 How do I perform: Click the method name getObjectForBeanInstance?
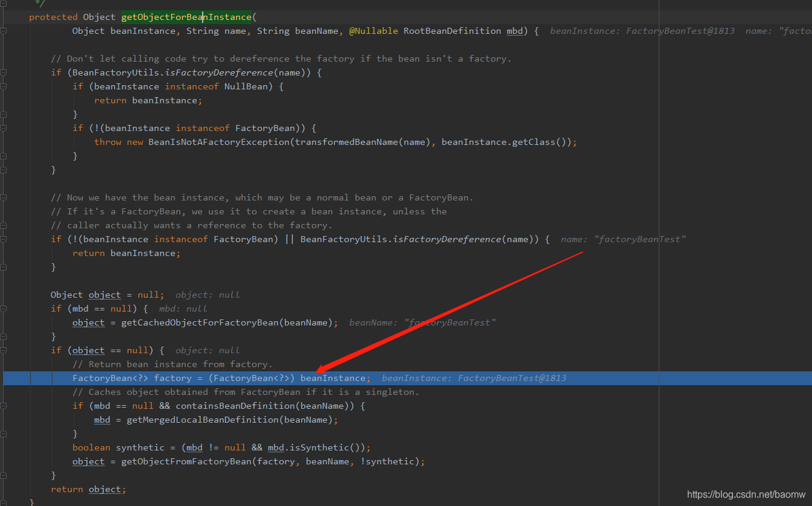pos(186,17)
